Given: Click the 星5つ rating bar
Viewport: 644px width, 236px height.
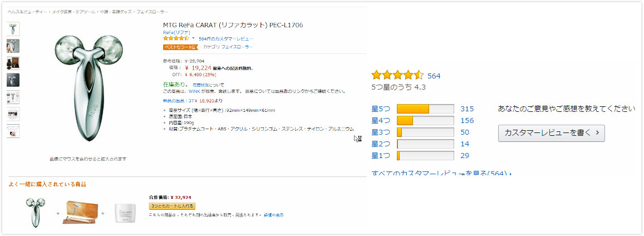Looking at the screenshot, I should [x=425, y=109].
